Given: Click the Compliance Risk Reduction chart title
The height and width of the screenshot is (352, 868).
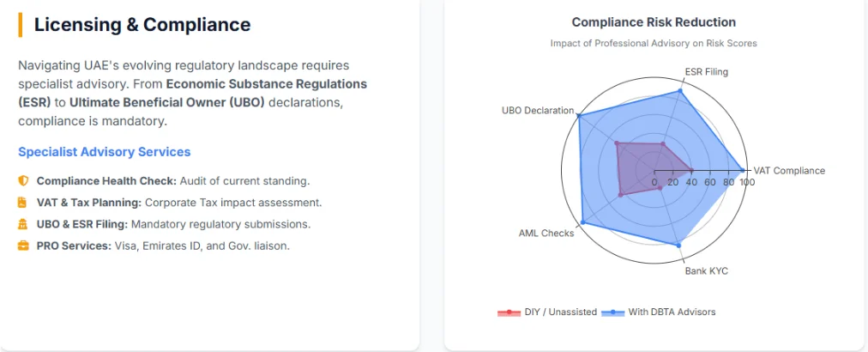Looking at the screenshot, I should click(654, 22).
